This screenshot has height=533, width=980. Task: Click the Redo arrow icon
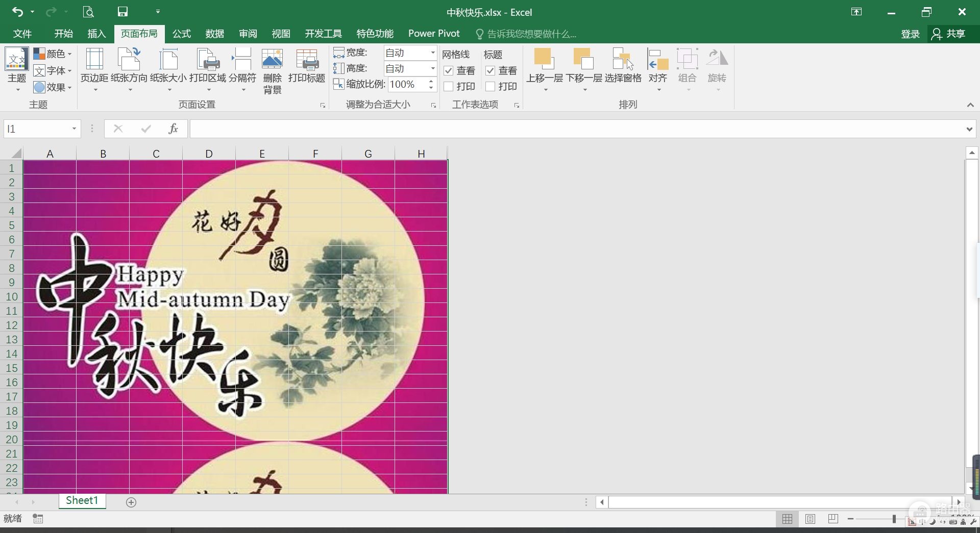pos(51,12)
